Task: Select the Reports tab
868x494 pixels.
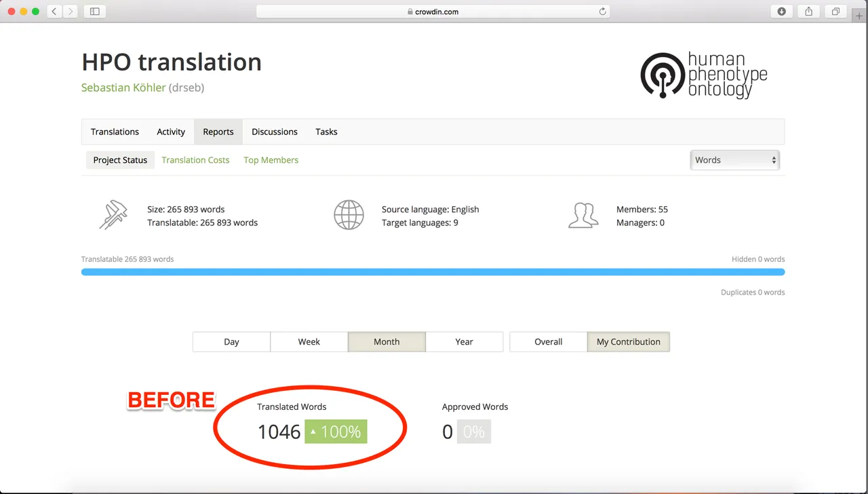Action: click(x=218, y=132)
